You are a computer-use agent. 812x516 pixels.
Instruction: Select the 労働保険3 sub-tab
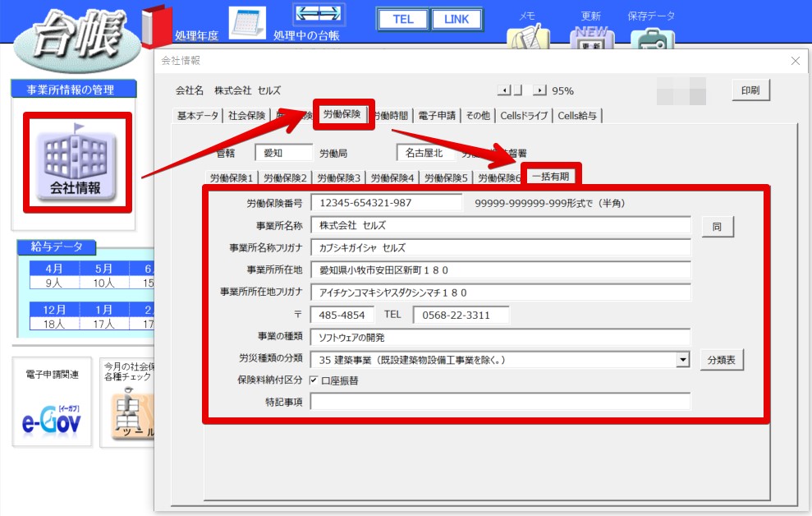(339, 177)
